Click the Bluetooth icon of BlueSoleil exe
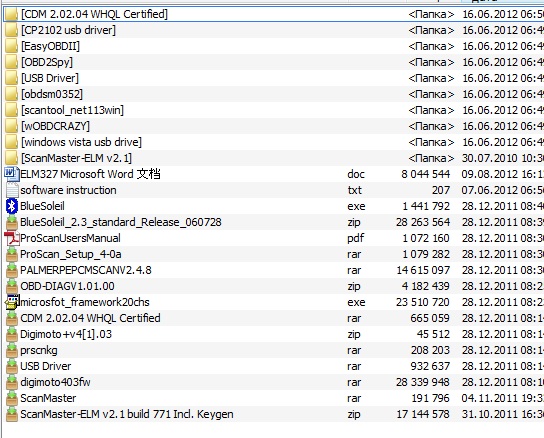Screen dimensions: 544x438 click(x=12, y=206)
